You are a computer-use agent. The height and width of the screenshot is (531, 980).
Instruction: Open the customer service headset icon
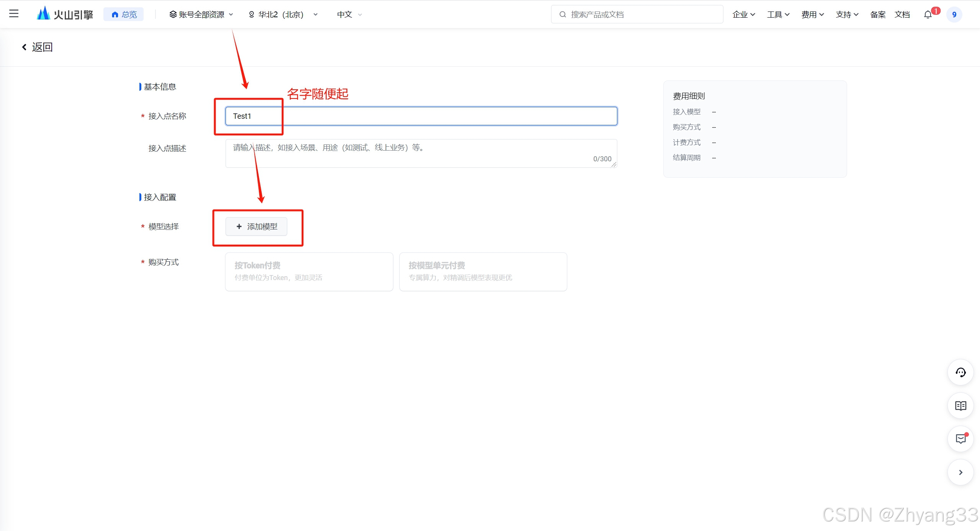tap(960, 372)
